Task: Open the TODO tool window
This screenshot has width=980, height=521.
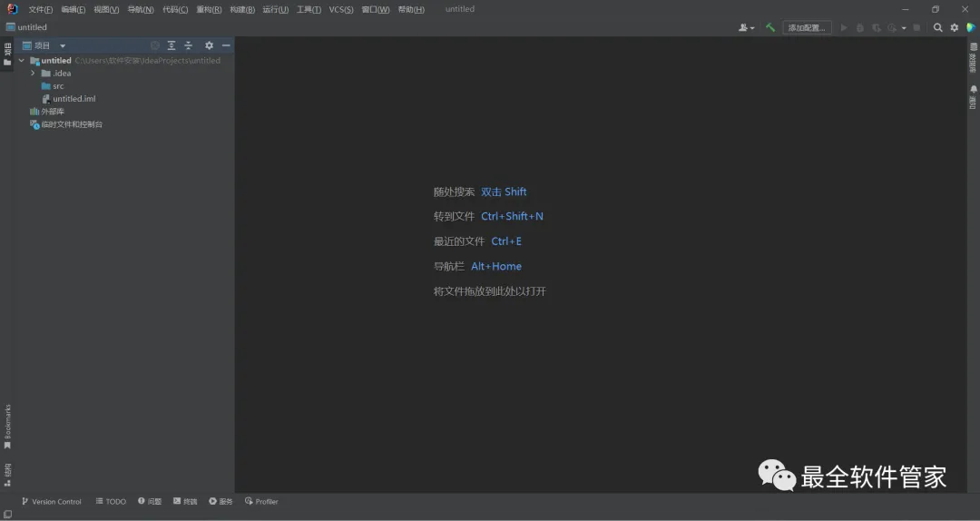Action: tap(111, 502)
